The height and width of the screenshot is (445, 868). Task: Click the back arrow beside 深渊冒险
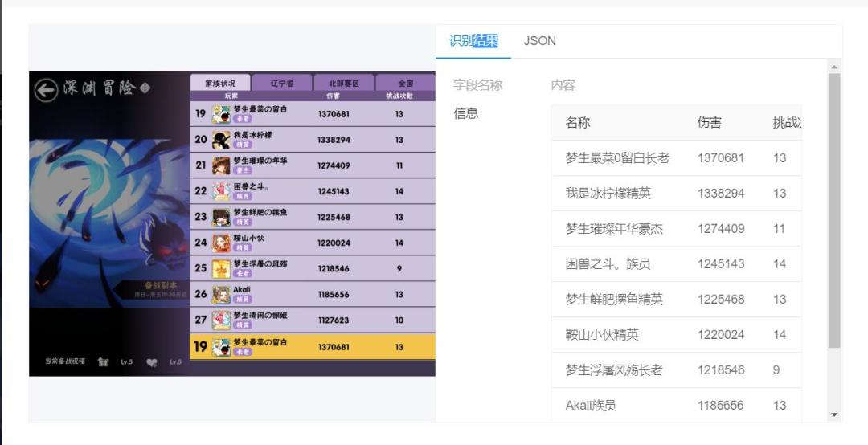coord(46,90)
